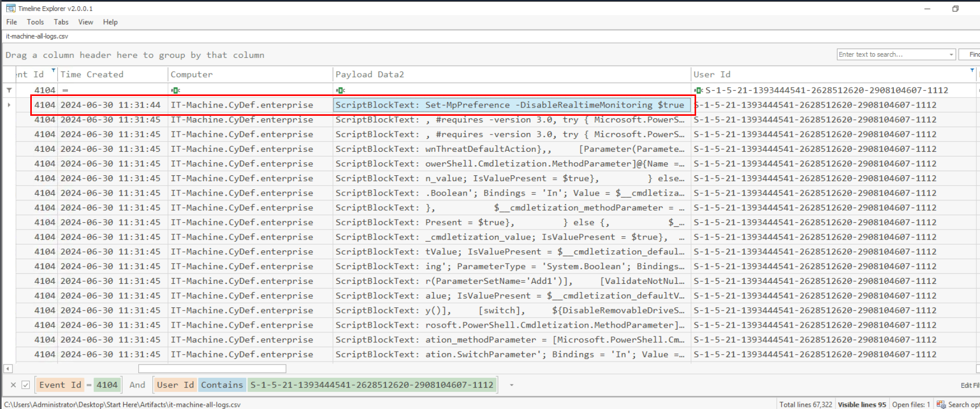Switch to the it-machine-all-logs.csv tab
980x409 pixels.
(x=37, y=36)
